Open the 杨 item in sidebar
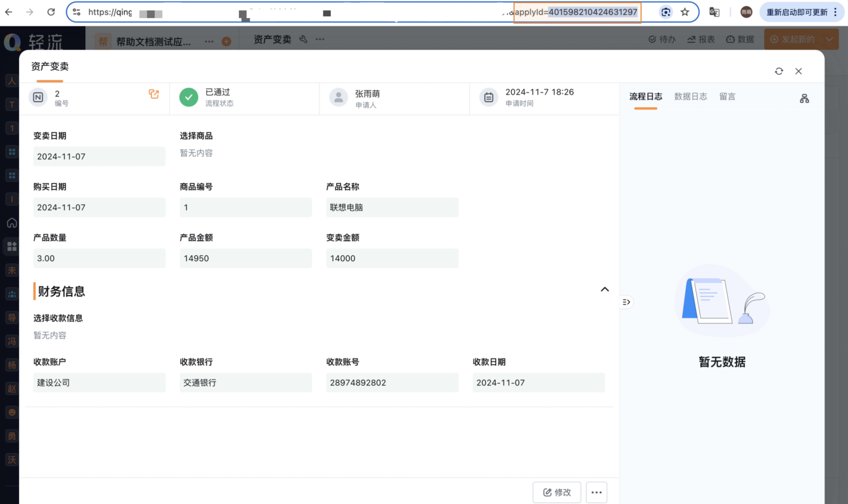This screenshot has width=848, height=504. (x=12, y=365)
